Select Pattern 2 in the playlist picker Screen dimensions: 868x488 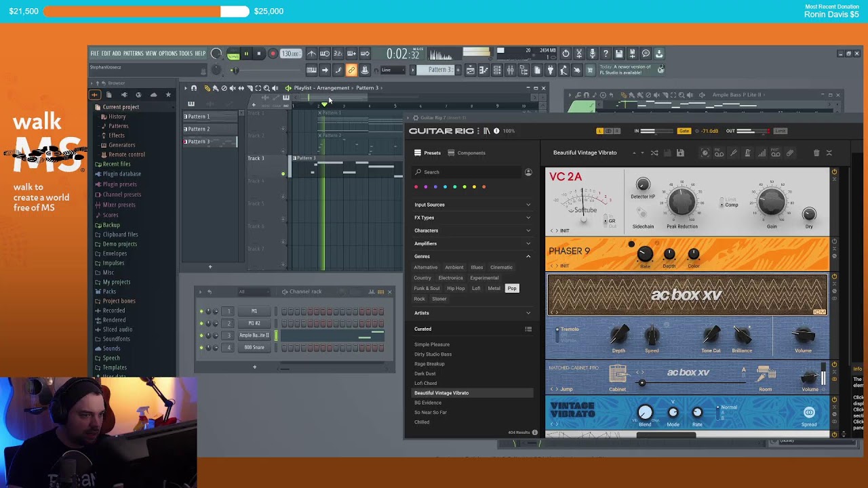(x=210, y=129)
